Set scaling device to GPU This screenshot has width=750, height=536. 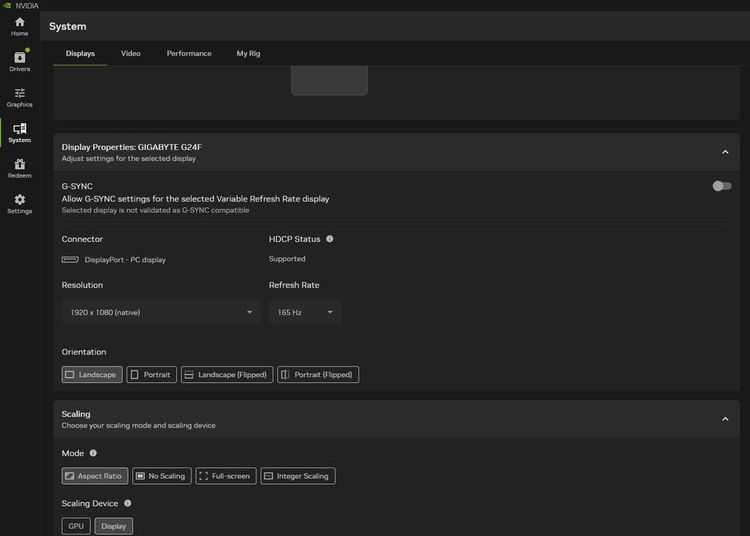point(76,526)
